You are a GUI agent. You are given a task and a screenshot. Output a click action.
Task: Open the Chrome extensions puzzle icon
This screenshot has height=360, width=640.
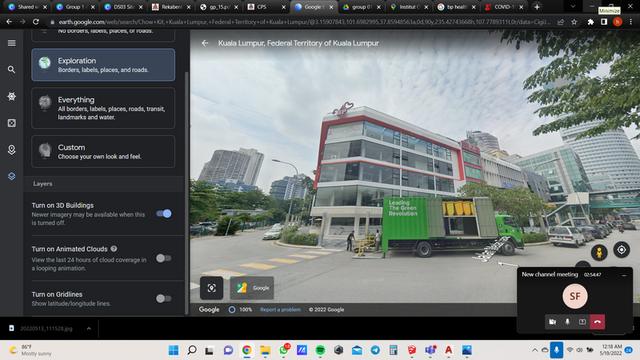point(590,22)
